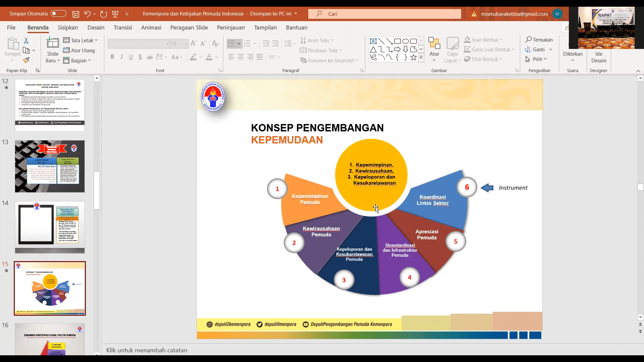
Task: Click the Redo circular arrow icon
Action: pos(103,14)
